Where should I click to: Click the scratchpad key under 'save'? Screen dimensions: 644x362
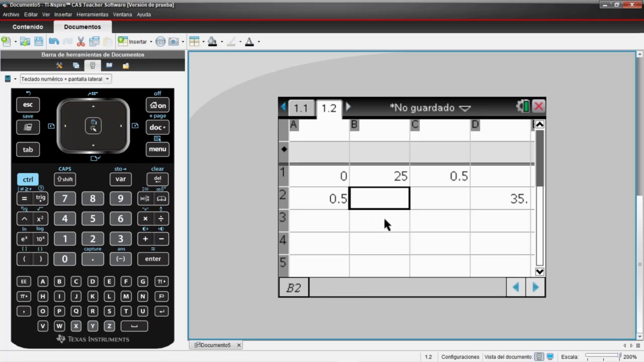click(28, 127)
